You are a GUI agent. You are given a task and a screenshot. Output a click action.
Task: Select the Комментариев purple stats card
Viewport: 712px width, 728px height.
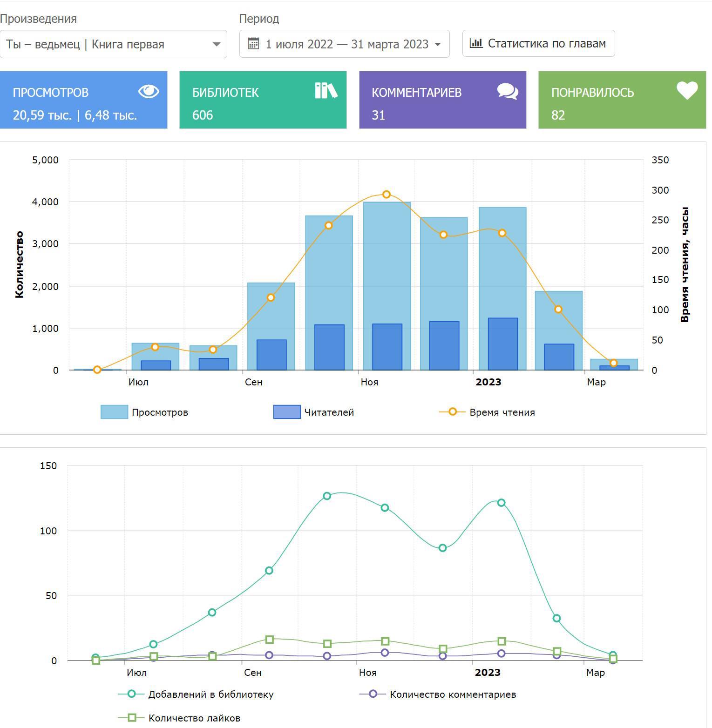tap(442, 100)
